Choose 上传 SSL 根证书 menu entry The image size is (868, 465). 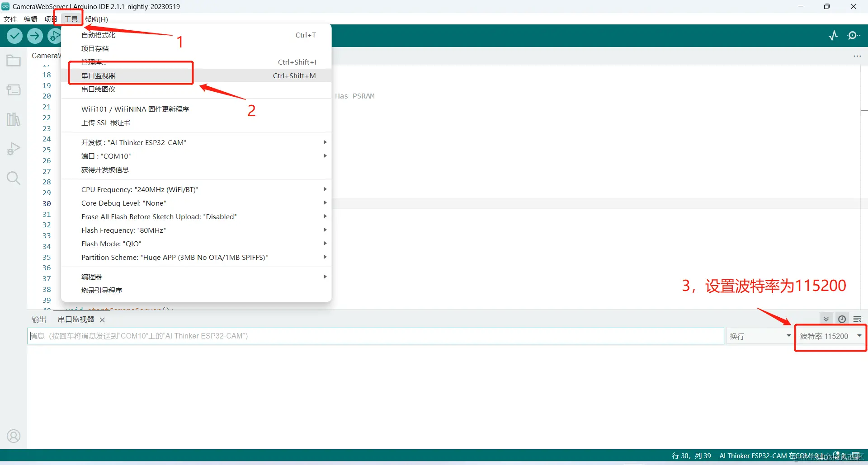(196, 122)
